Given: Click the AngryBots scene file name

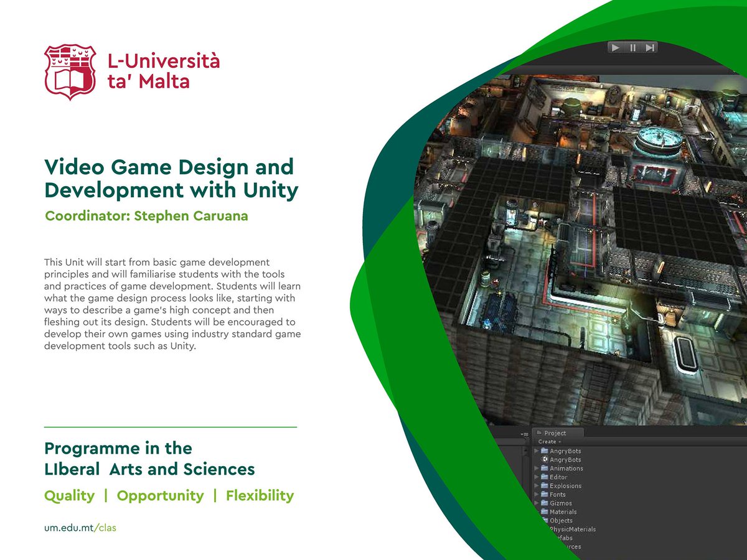Looking at the screenshot, I should 565,460.
